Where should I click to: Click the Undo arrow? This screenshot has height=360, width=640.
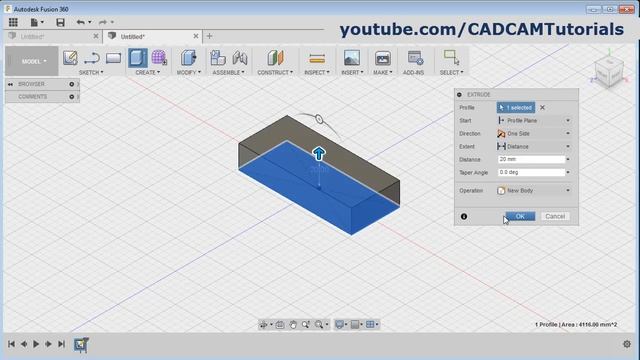coord(81,22)
